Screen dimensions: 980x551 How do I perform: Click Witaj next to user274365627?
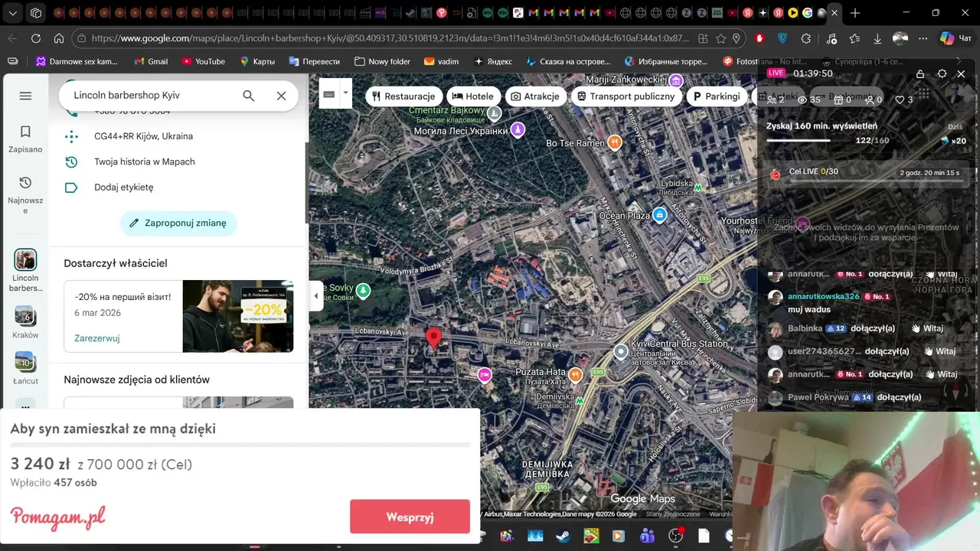[x=939, y=351]
